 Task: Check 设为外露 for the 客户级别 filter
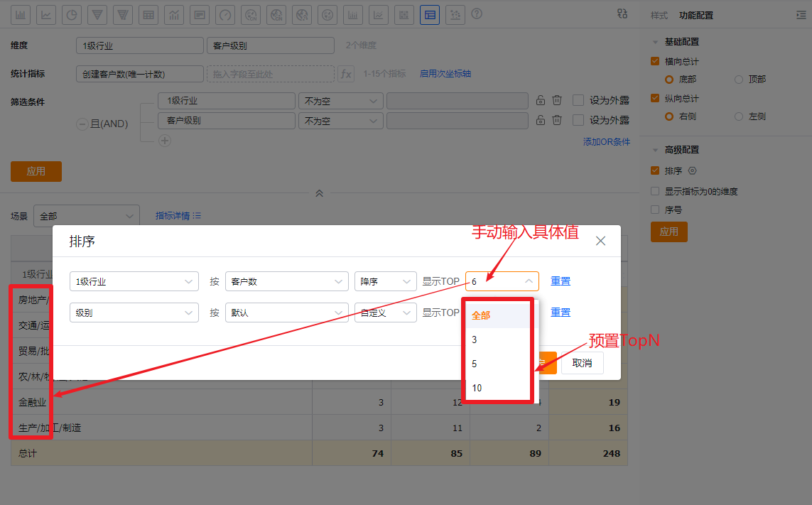tap(578, 120)
